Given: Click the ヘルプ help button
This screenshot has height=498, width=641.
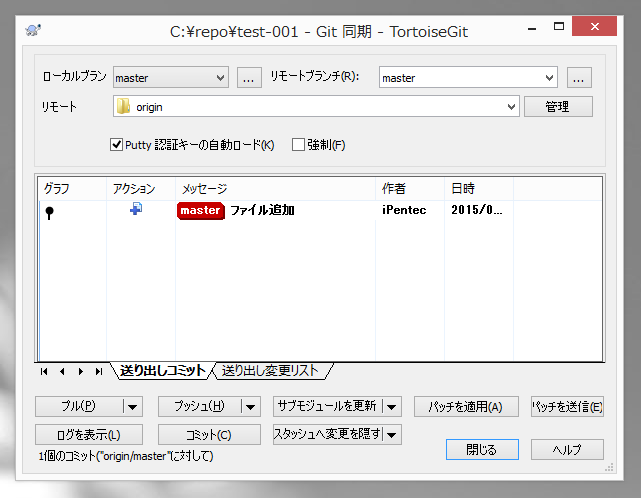Looking at the screenshot, I should click(x=567, y=449).
